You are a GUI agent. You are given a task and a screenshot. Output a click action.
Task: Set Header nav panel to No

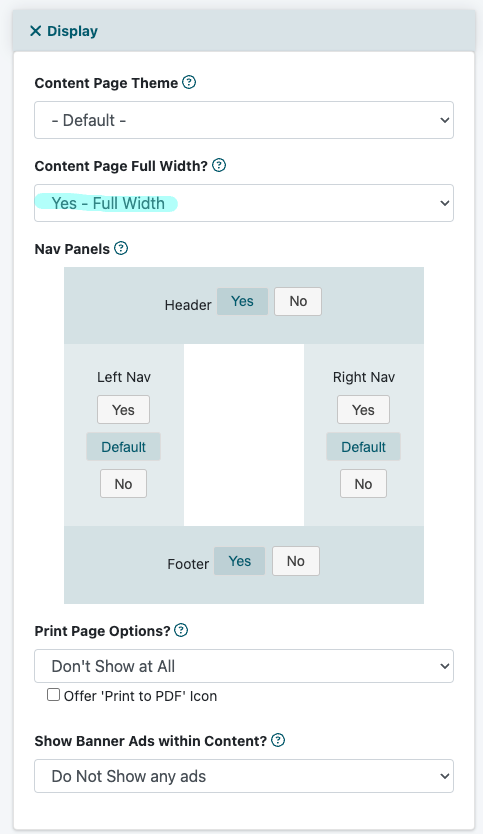click(x=298, y=302)
